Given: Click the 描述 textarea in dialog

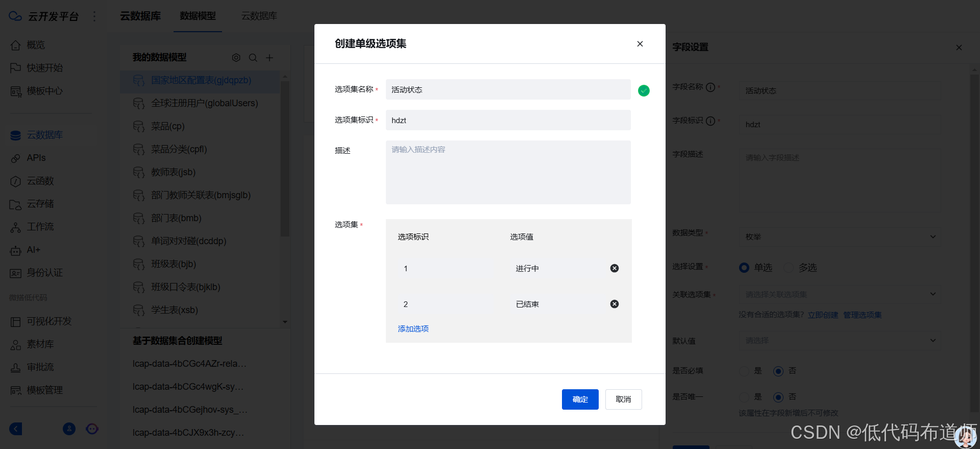Looking at the screenshot, I should (508, 173).
